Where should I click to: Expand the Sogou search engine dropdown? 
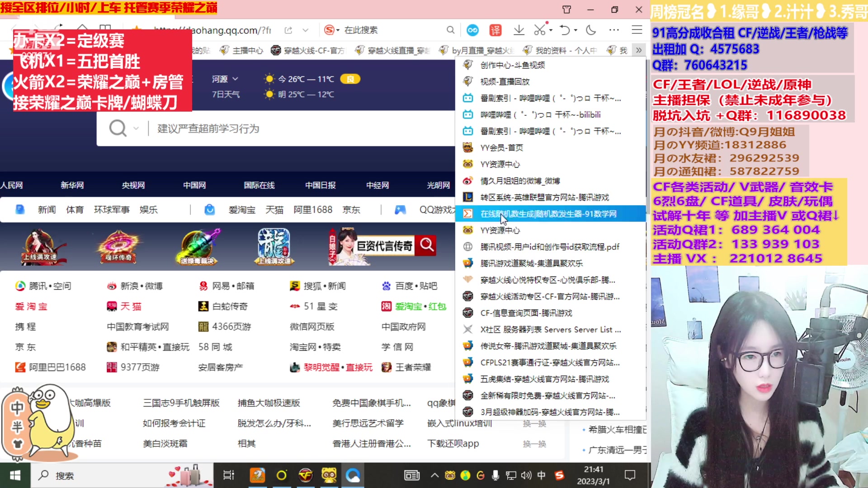(338, 30)
